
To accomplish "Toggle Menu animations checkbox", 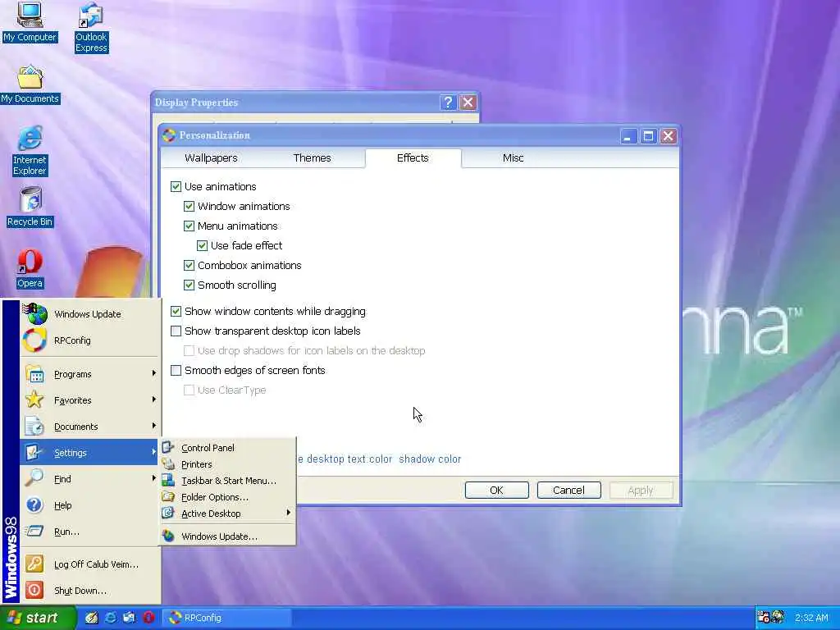I will coord(189,226).
